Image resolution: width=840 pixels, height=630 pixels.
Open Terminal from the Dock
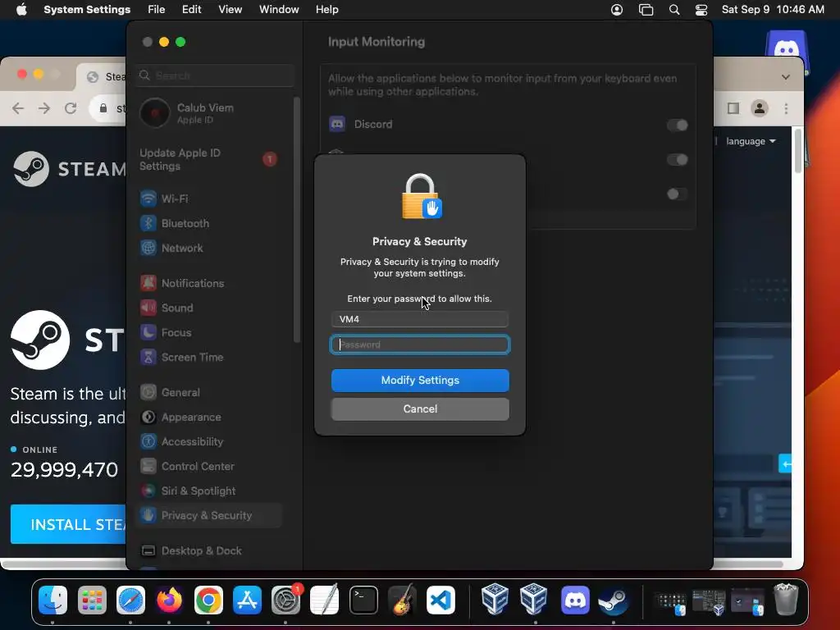point(363,600)
